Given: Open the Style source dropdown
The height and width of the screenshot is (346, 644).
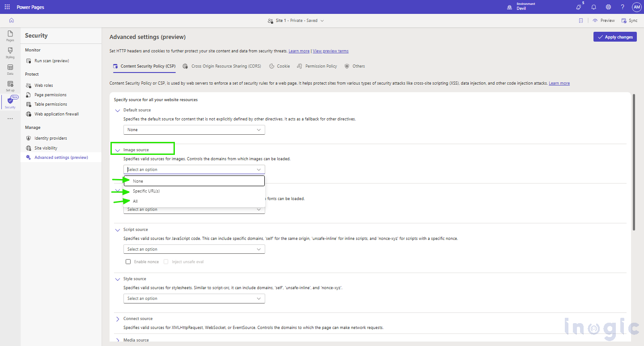Looking at the screenshot, I should (194, 299).
